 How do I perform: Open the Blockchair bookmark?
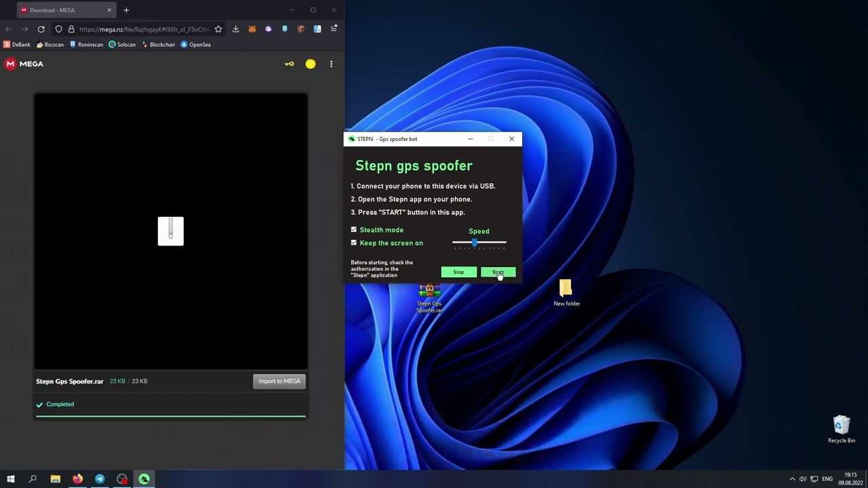coord(159,45)
